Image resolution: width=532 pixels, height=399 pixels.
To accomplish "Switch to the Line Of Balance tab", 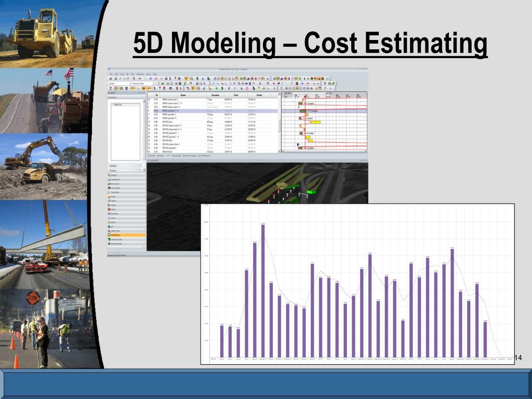I will (x=204, y=156).
